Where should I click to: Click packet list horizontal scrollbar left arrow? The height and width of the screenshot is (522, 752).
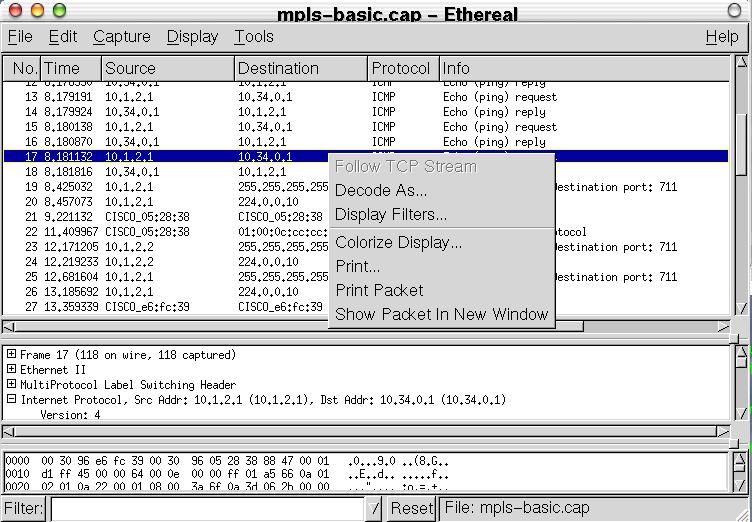(x=9, y=327)
